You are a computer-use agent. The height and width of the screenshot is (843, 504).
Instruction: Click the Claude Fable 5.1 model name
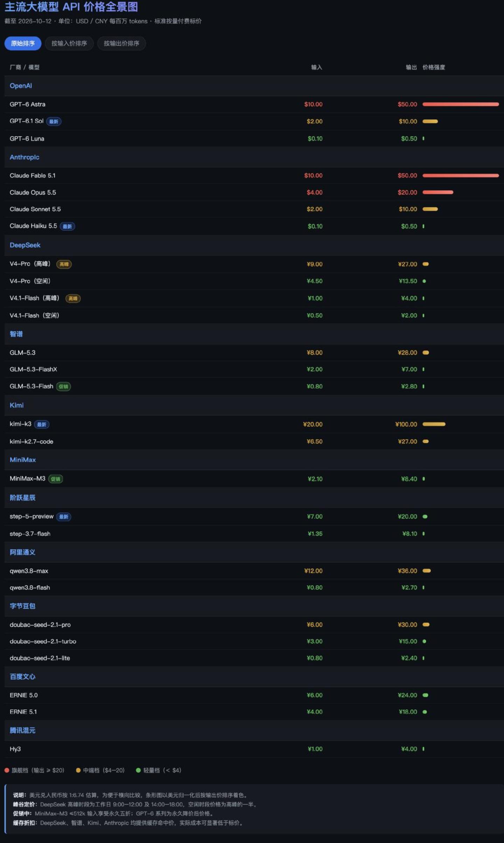[33, 175]
